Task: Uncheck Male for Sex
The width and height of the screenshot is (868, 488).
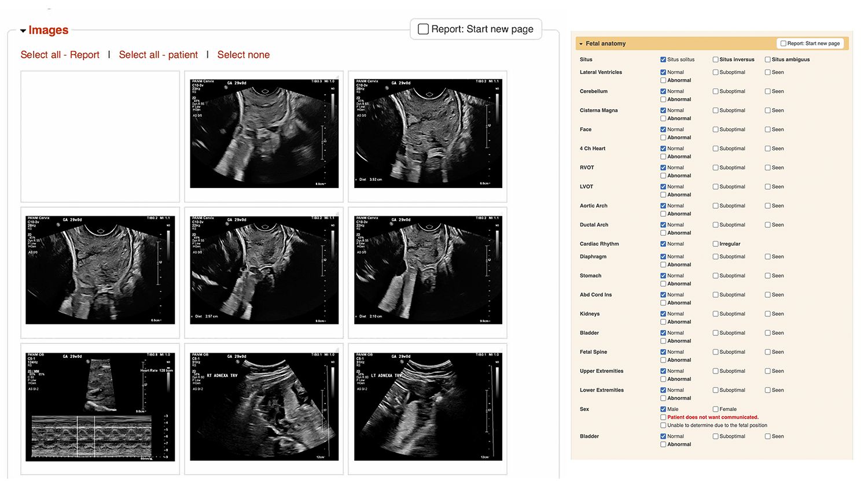Action: [x=663, y=409]
